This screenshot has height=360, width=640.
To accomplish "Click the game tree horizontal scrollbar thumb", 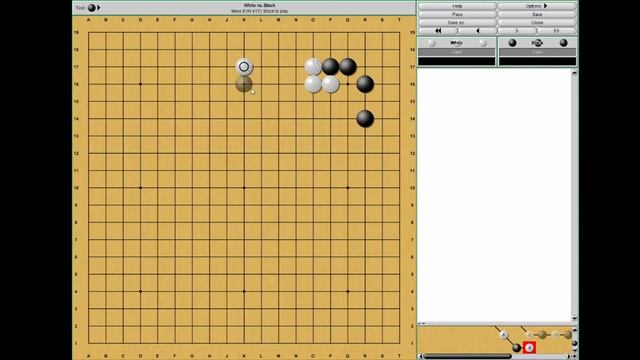I will (x=467, y=356).
